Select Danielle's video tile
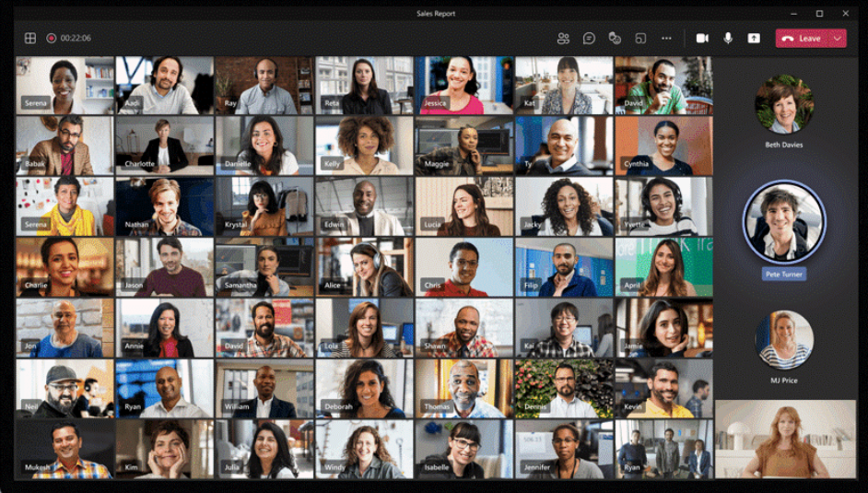This screenshot has width=868, height=493. pos(264,147)
